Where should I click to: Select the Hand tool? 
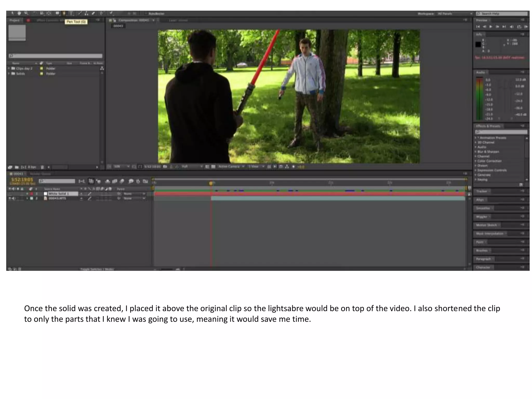pos(19,13)
